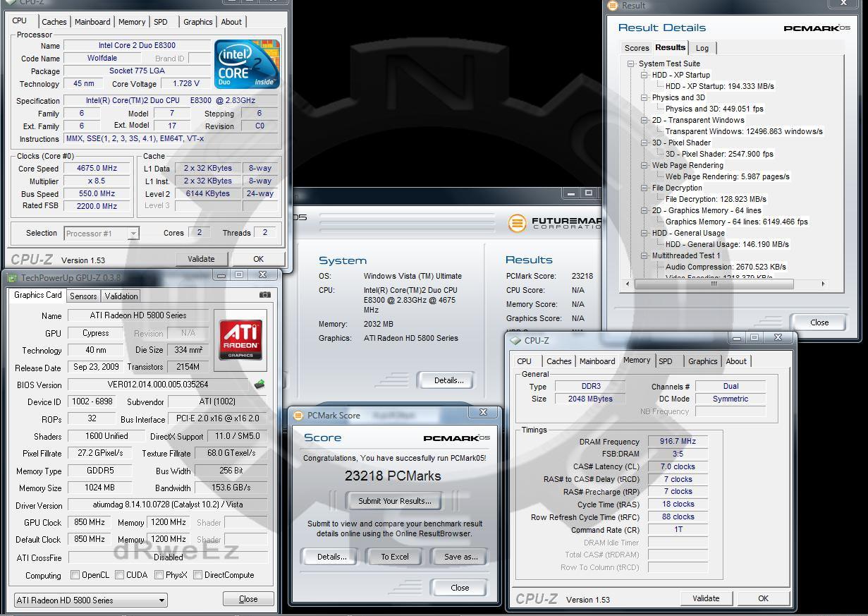Minimize the CPU-Z memory window
The width and height of the screenshot is (868, 616).
coord(738,337)
